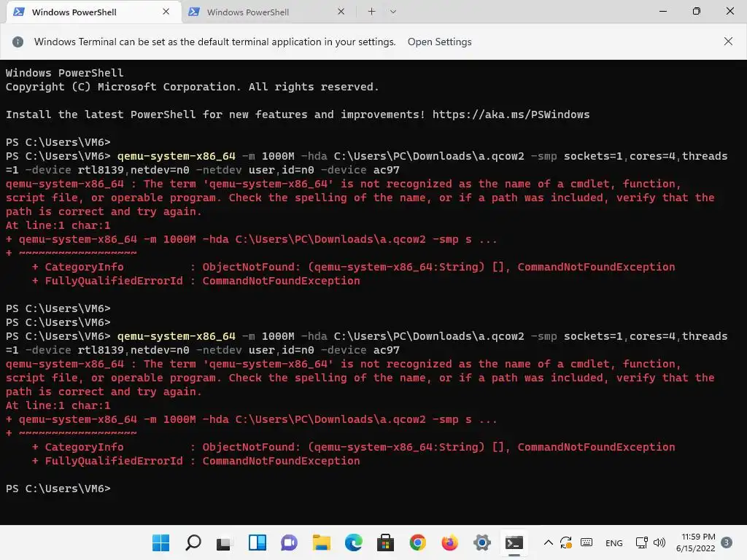Click the info icon in the banner

click(x=18, y=42)
